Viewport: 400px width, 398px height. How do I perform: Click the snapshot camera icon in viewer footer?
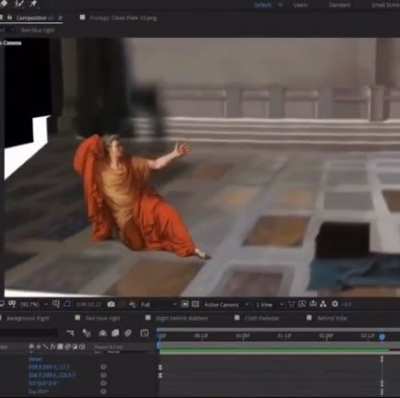click(x=111, y=304)
